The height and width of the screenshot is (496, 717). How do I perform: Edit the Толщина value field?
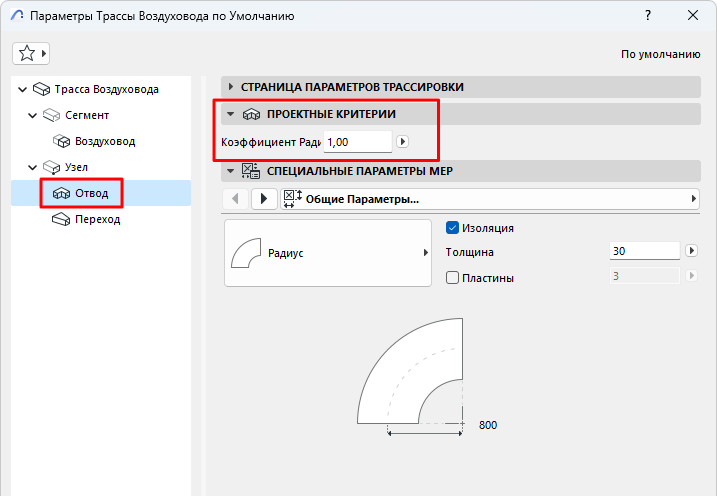tap(645, 251)
